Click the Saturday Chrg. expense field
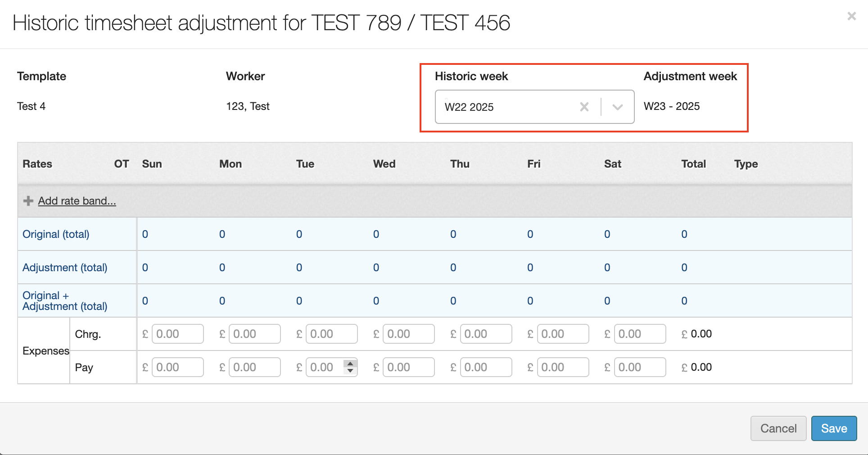This screenshot has height=455, width=868. coord(639,334)
